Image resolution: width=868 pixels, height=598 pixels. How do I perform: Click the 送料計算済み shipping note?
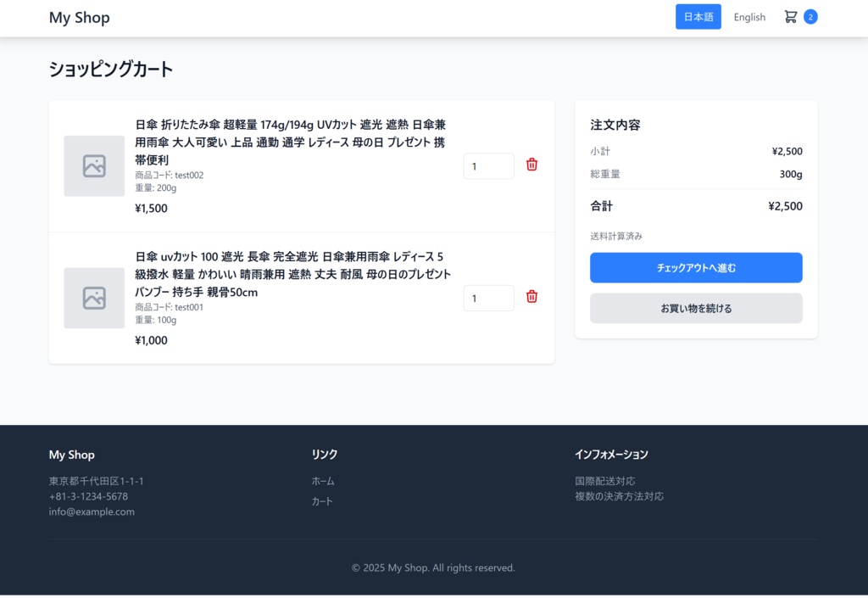point(615,234)
